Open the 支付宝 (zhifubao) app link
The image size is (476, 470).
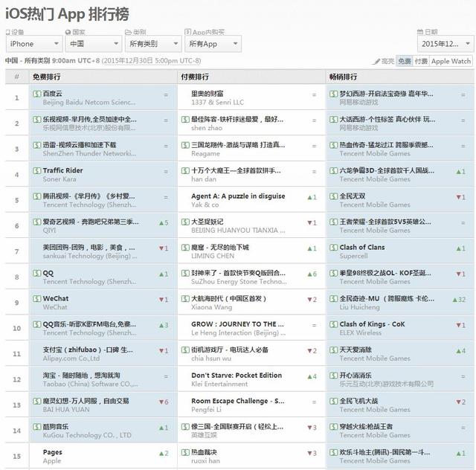pos(88,350)
